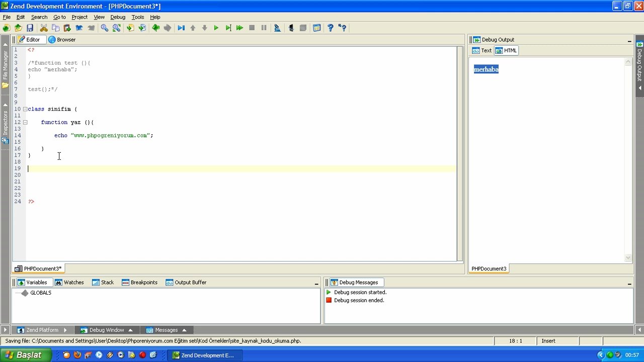The height and width of the screenshot is (362, 644).
Task: Click the Undo toolbar icon
Action: 79,28
